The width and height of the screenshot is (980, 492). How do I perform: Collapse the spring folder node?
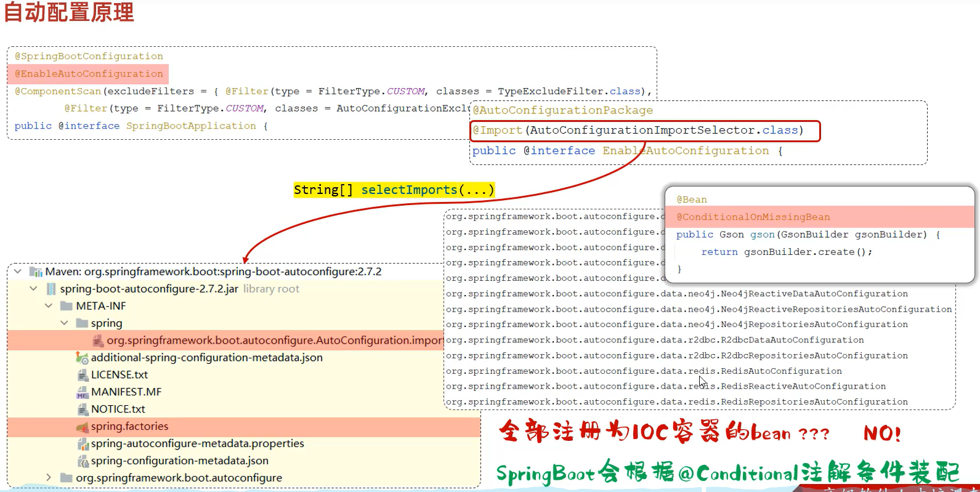tap(64, 323)
